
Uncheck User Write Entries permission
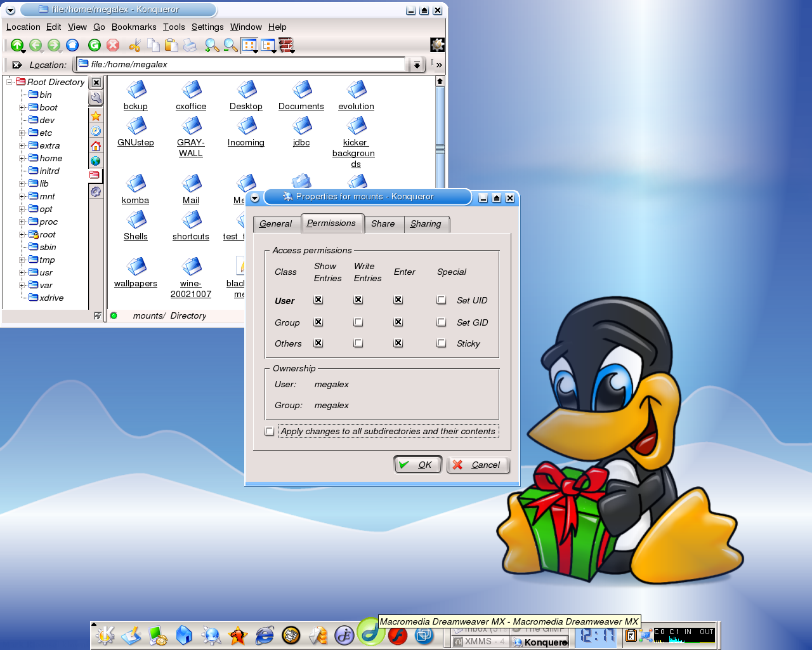click(358, 300)
